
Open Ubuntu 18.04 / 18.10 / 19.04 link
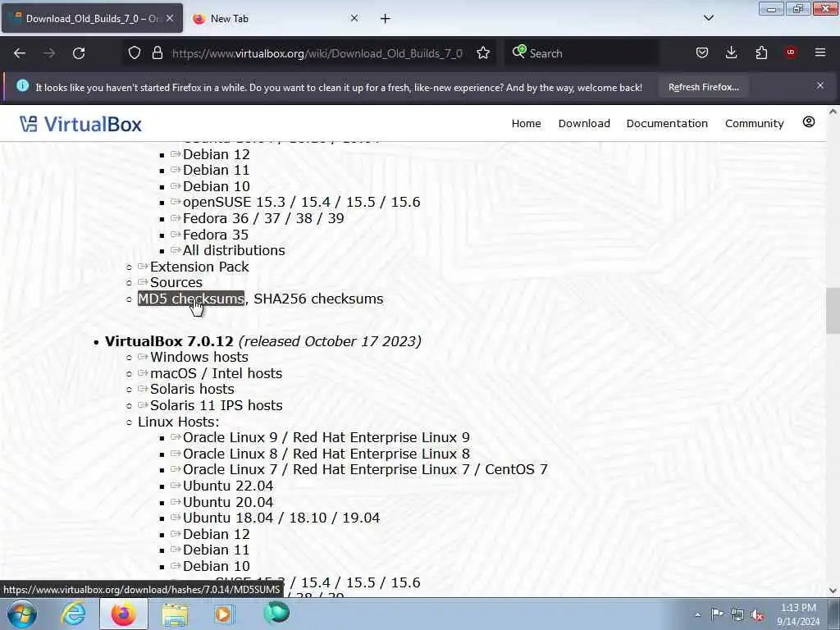tap(281, 518)
